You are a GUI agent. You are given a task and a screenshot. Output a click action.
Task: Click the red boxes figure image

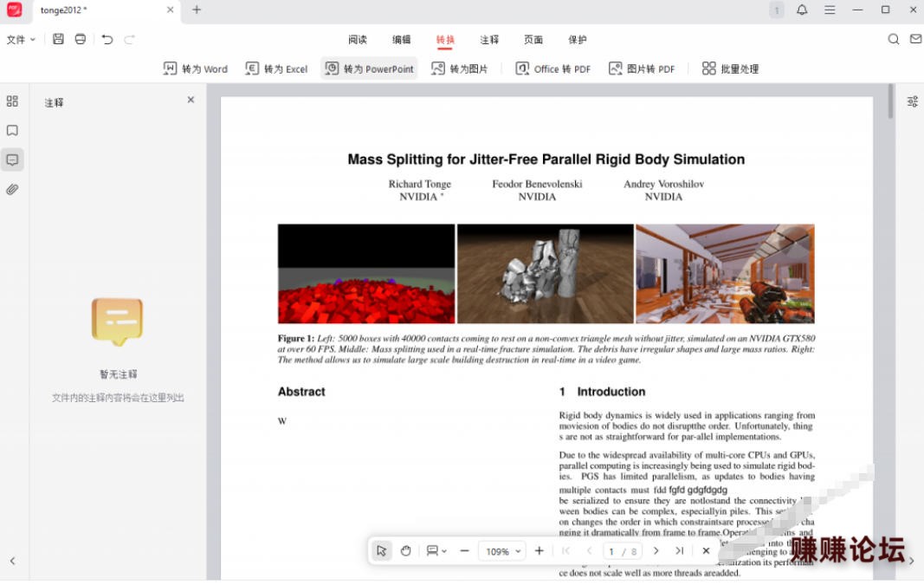366,274
